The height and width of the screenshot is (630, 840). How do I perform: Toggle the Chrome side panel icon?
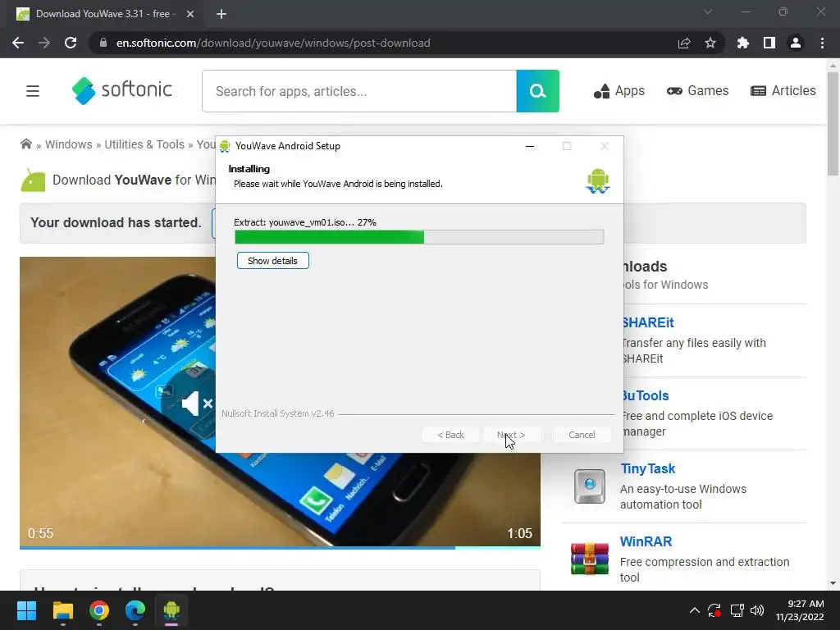(769, 43)
